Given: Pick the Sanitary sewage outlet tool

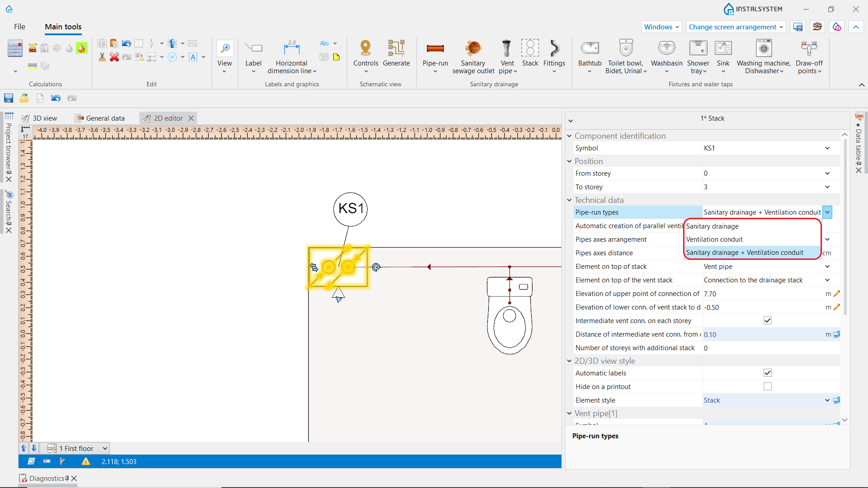Looking at the screenshot, I should [x=473, y=56].
